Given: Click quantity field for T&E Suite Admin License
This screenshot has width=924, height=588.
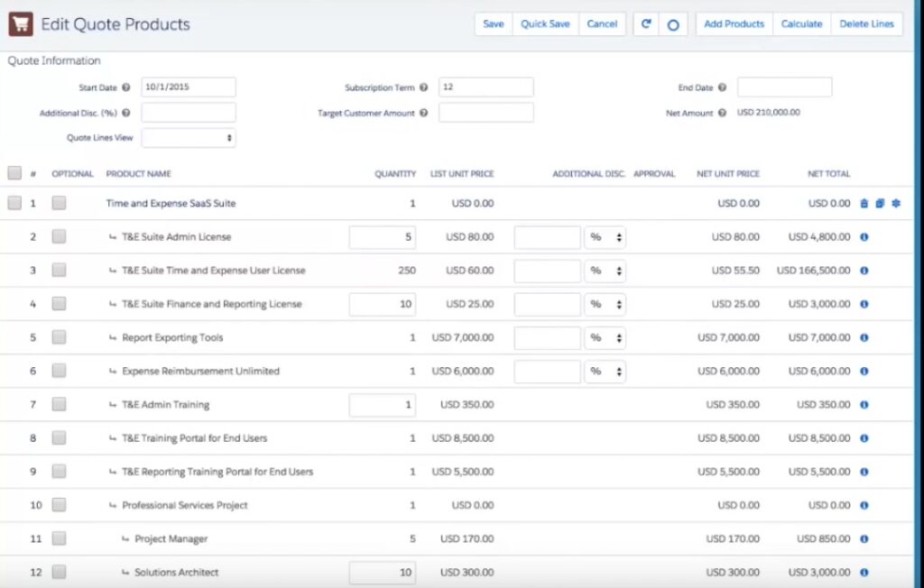Looking at the screenshot, I should pos(383,237).
